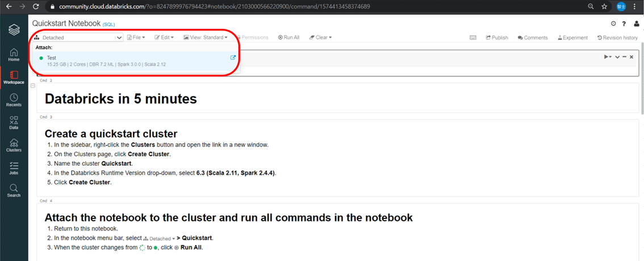Click the Databricks logo in the sidebar
Image resolution: width=644 pixels, height=261 pixels.
pyautogui.click(x=14, y=30)
